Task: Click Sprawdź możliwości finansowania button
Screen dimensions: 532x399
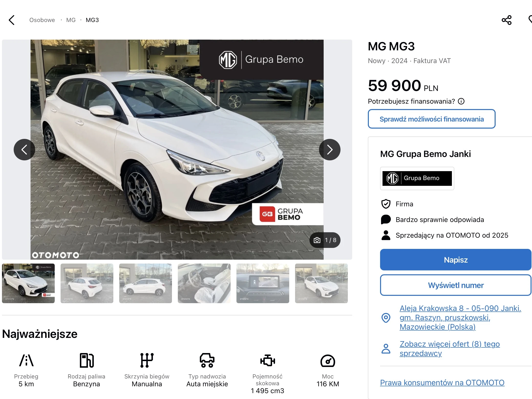Action: click(431, 119)
